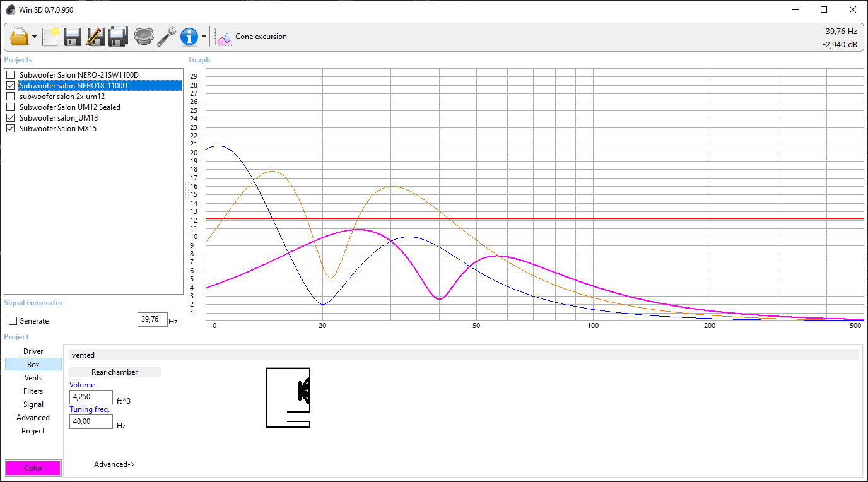Open the magenta Color swatch button
The image size is (868, 482).
[x=33, y=468]
